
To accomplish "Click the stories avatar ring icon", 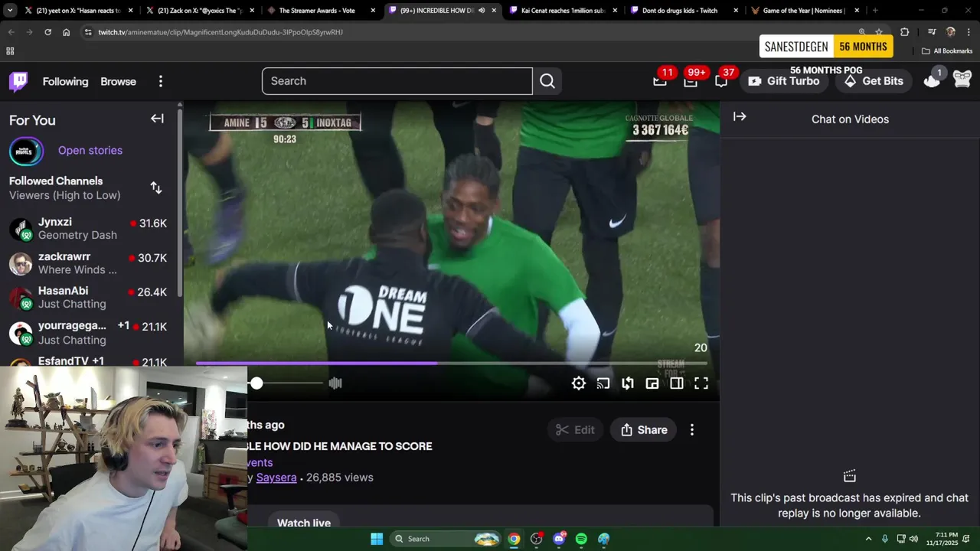I will [26, 151].
